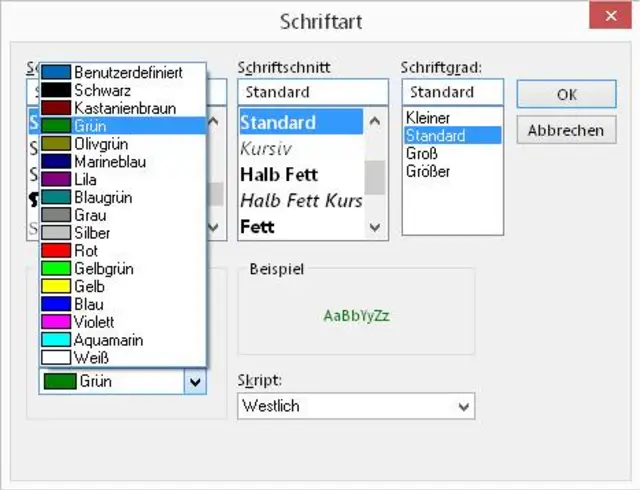Select Kursiv font style
This screenshot has height=490, width=640.
point(266,149)
